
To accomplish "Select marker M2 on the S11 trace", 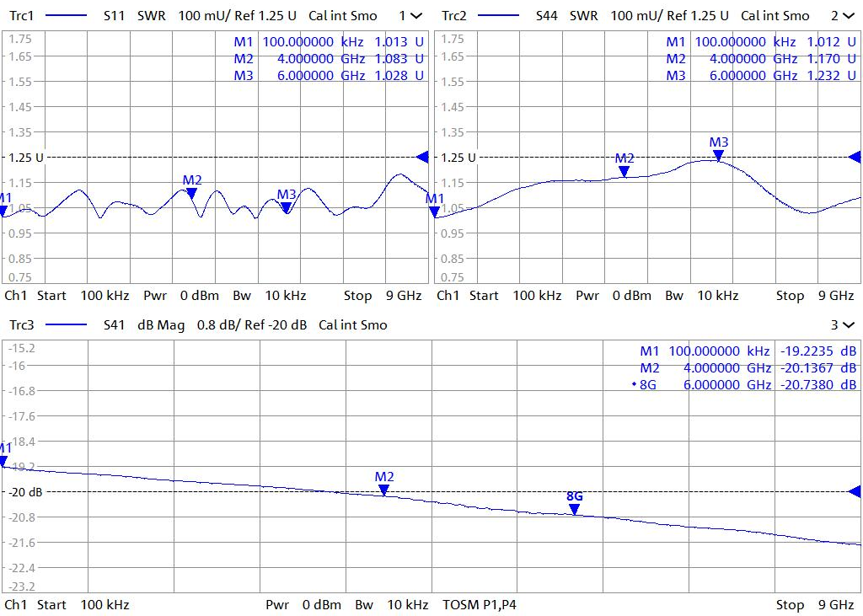I will 191,193.
